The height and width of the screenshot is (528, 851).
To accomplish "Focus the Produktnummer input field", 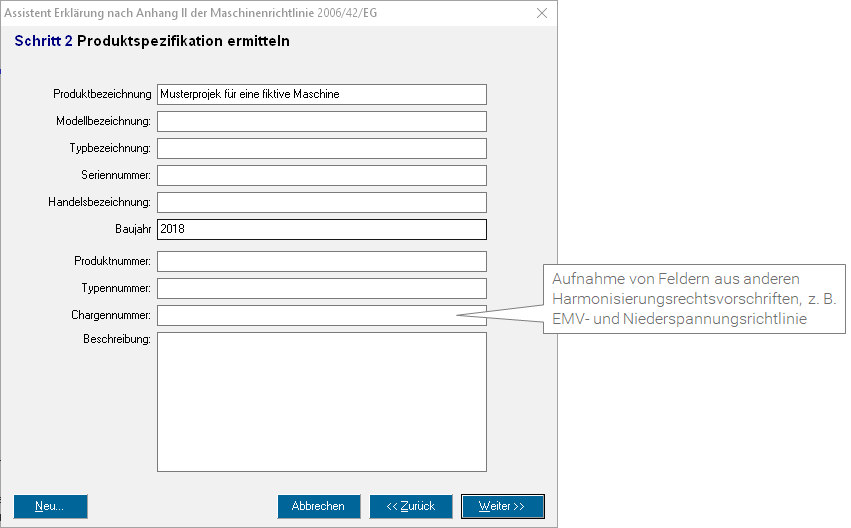I will tap(321, 261).
